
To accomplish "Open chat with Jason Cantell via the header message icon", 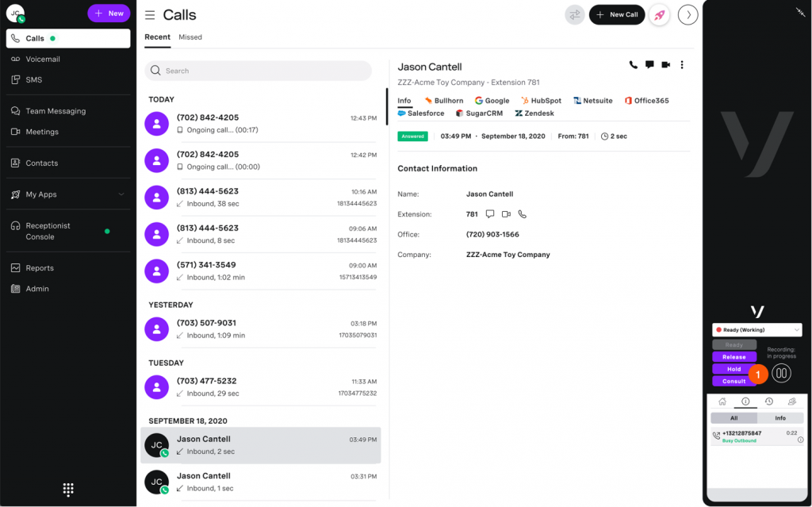I will [x=649, y=65].
